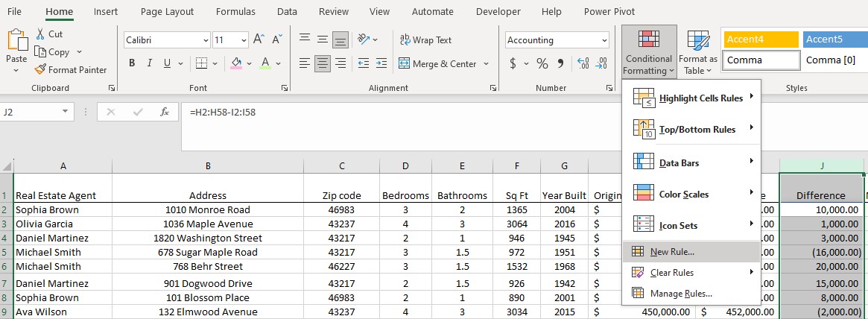This screenshot has width=868, height=319.
Task: Increase font size with the larger A icon
Action: (x=259, y=40)
